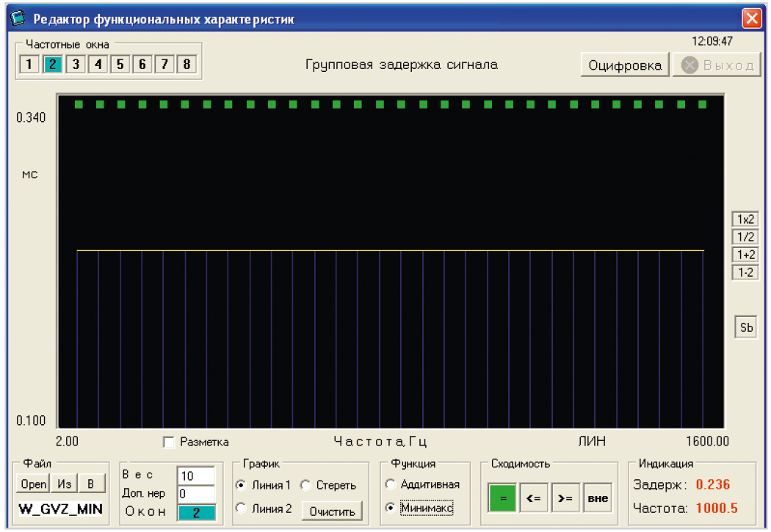This screenshot has width=771, height=532.
Task: Click the Доп. нер input field
Action: (196, 494)
